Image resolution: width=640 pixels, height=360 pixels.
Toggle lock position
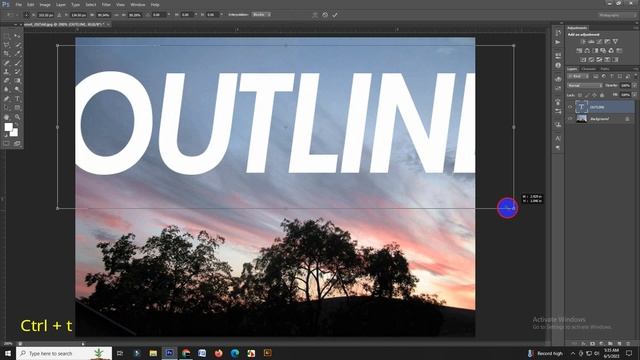595,95
